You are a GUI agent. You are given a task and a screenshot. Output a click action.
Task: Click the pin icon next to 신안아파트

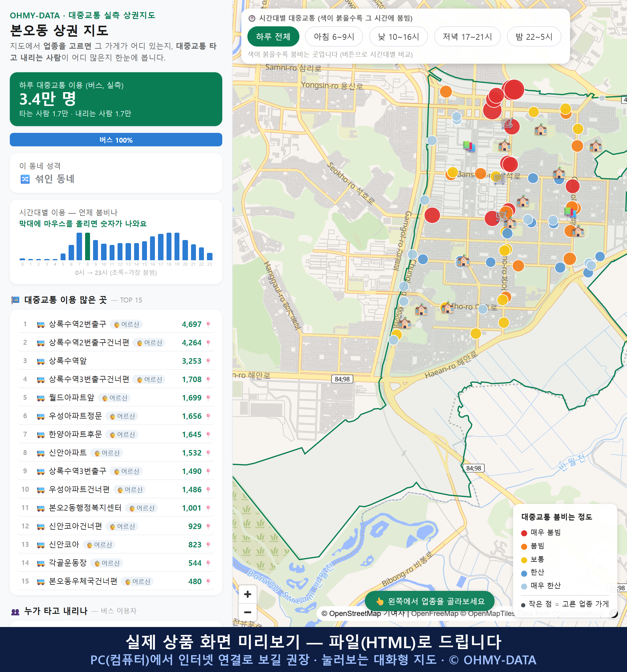208,453
